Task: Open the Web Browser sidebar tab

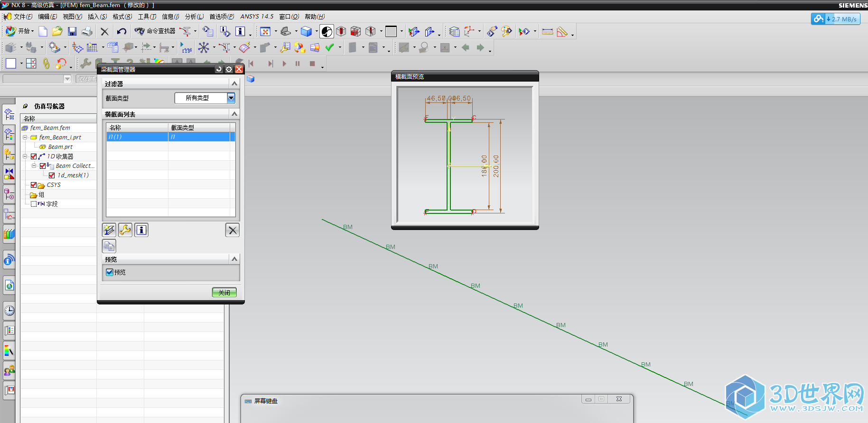Action: pyautogui.click(x=9, y=285)
